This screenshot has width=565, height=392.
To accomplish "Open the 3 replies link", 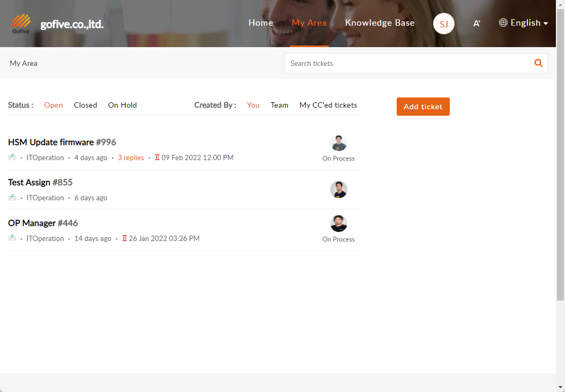I will point(131,157).
